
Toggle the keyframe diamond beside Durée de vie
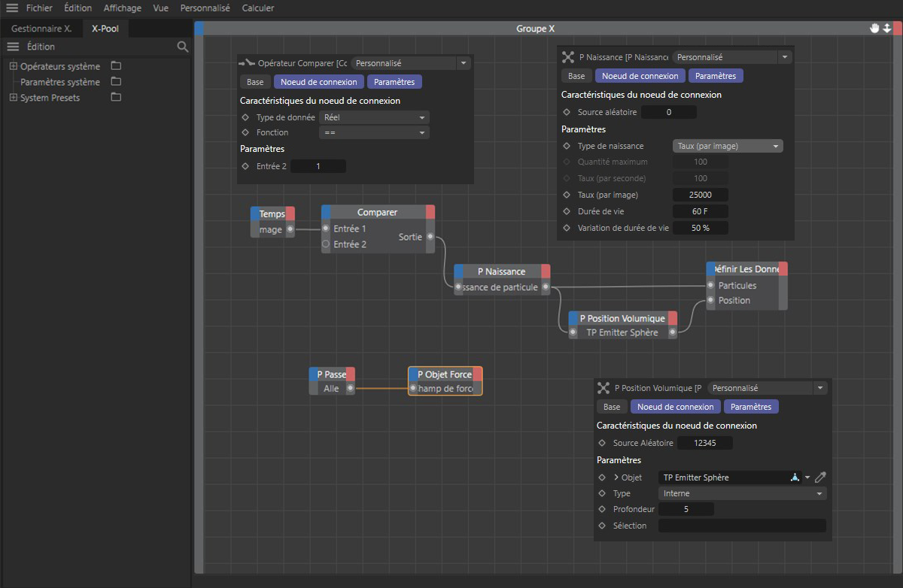567,211
